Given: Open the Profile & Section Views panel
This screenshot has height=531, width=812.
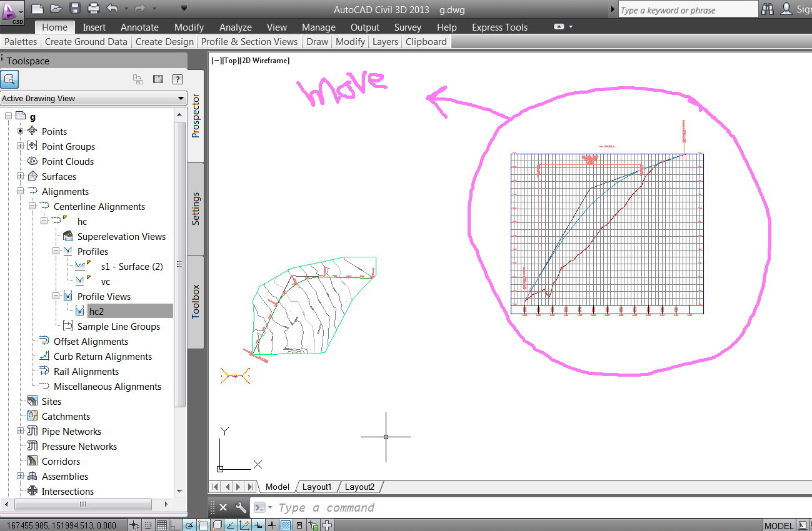Looking at the screenshot, I should [x=249, y=42].
